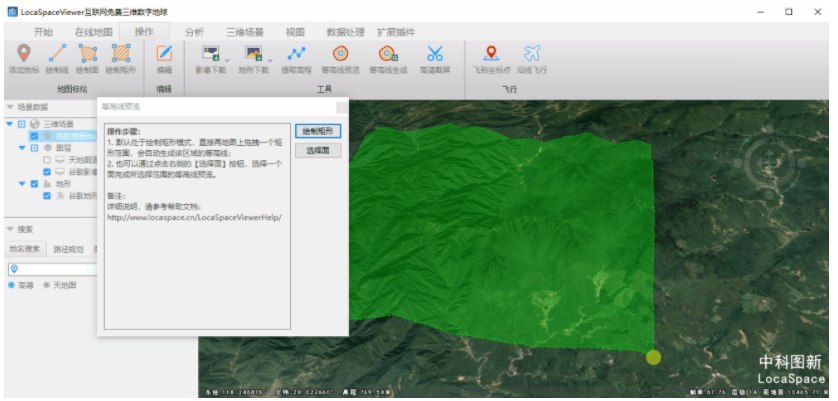The height and width of the screenshot is (401, 838).
Task: Uncheck the 谷歌地形 terrain checkbox
Action: click(46, 196)
